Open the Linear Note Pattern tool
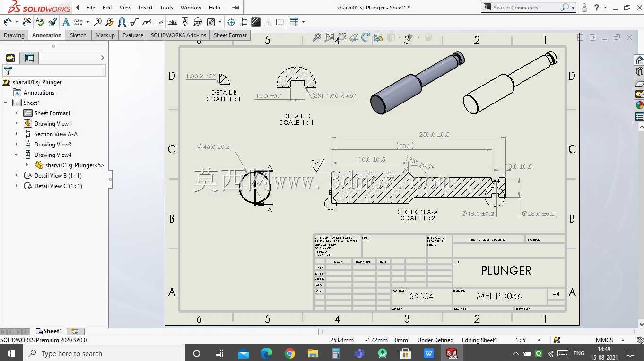The width and height of the screenshot is (644, 361). pos(78,22)
